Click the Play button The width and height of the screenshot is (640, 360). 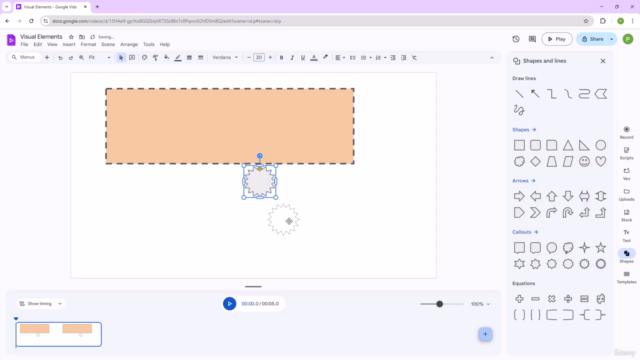[x=557, y=39]
